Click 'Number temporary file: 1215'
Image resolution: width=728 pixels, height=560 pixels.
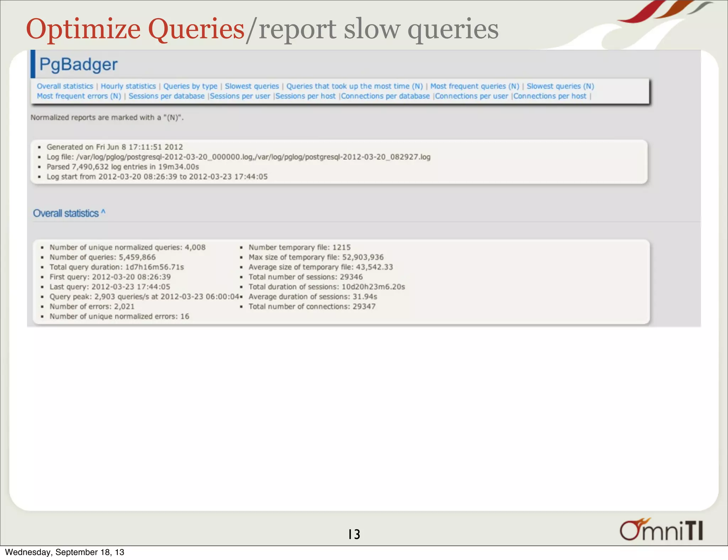(x=300, y=247)
